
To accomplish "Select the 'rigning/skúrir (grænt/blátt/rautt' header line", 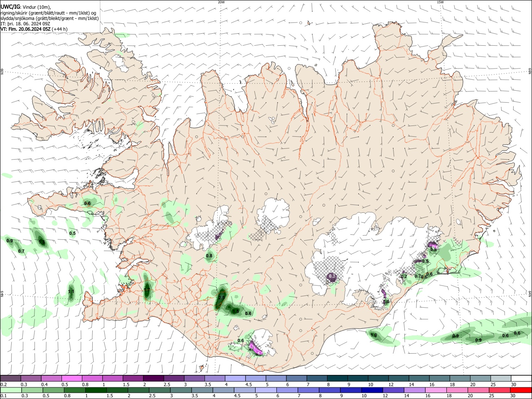I will click(48, 12).
